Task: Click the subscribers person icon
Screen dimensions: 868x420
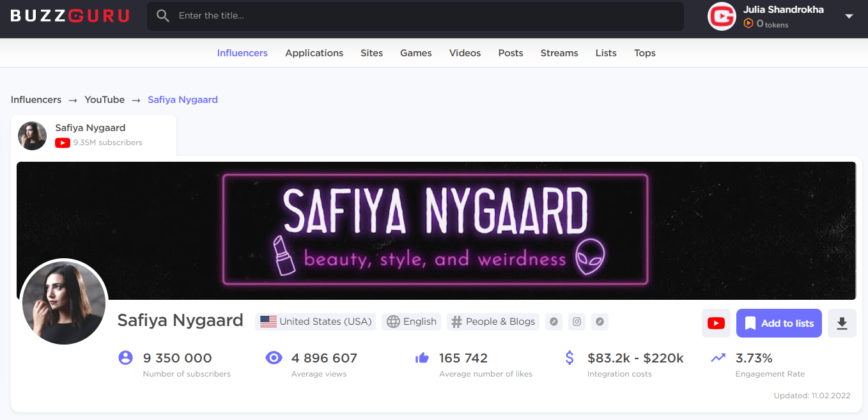Action: pyautogui.click(x=125, y=358)
